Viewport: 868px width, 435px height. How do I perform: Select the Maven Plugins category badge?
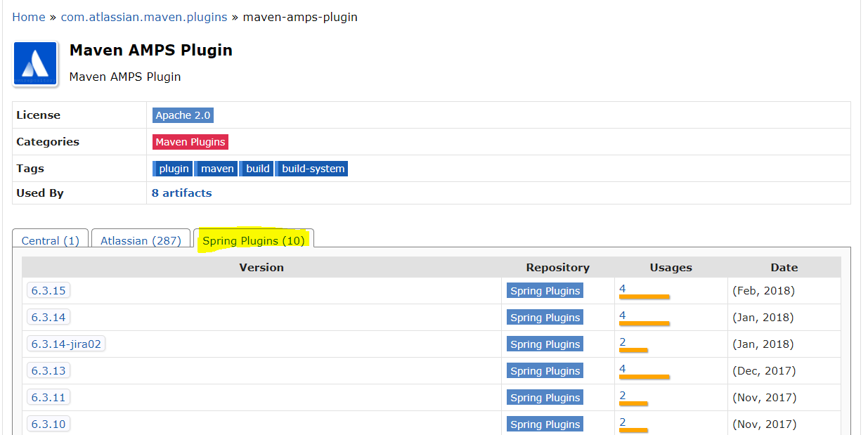tap(190, 142)
